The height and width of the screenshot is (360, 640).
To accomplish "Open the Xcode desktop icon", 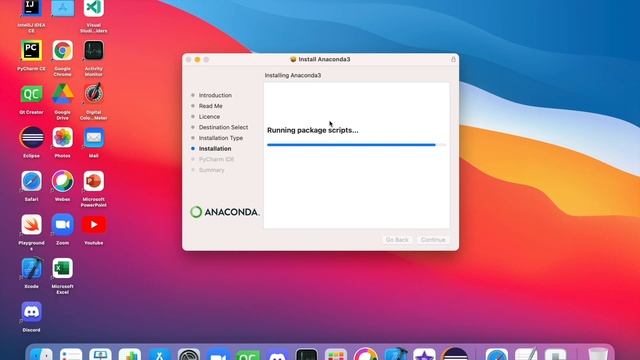I will tap(31, 268).
